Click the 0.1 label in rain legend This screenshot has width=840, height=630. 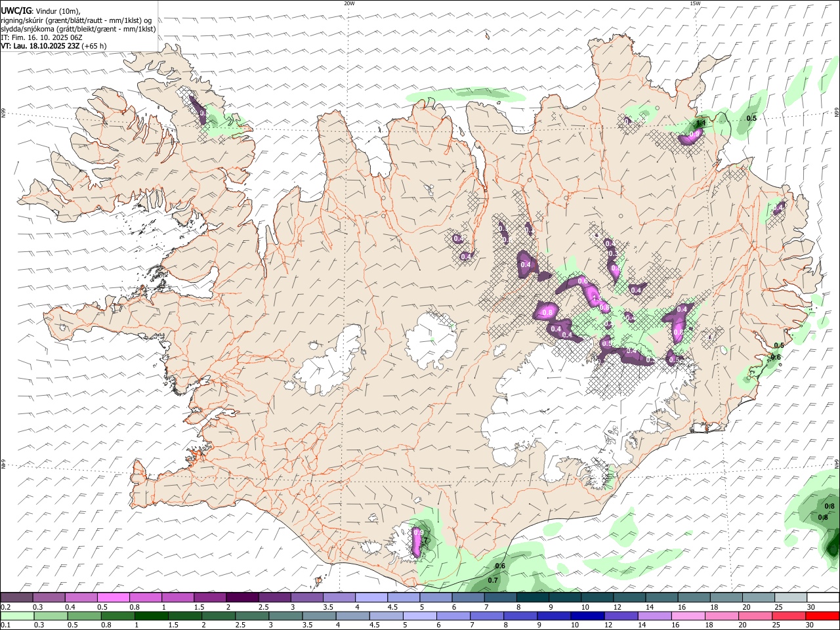click(5, 625)
